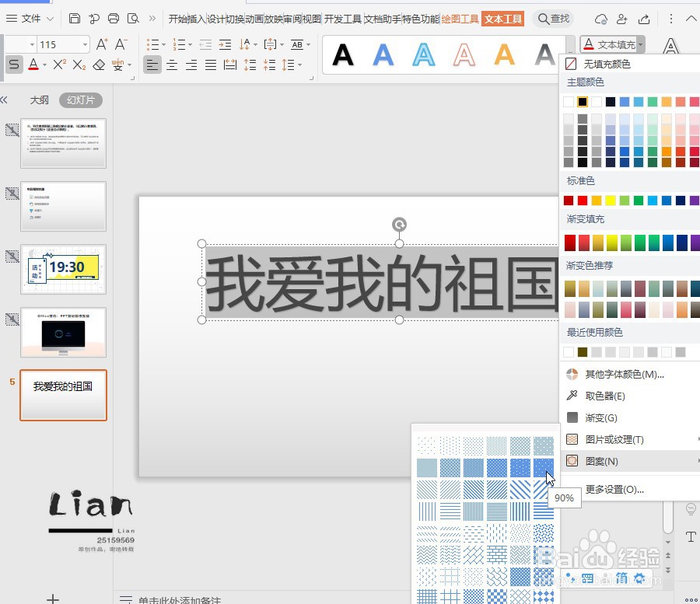The height and width of the screenshot is (604, 700).
Task: Pick black theme color swatch
Action: coord(582,102)
